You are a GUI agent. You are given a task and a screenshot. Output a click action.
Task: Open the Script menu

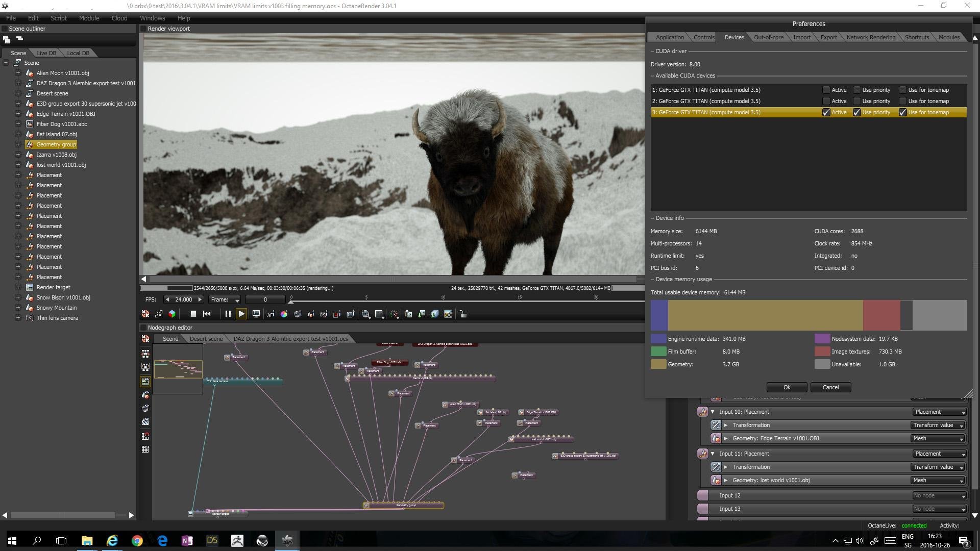59,18
